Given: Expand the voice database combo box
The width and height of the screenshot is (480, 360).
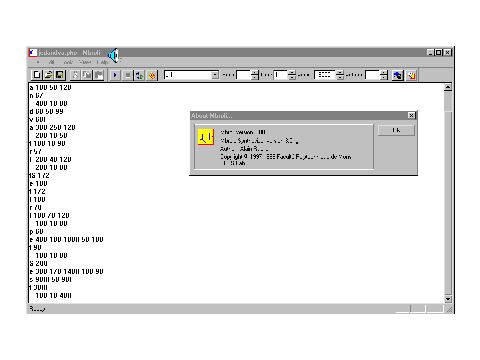Looking at the screenshot, I should point(215,75).
